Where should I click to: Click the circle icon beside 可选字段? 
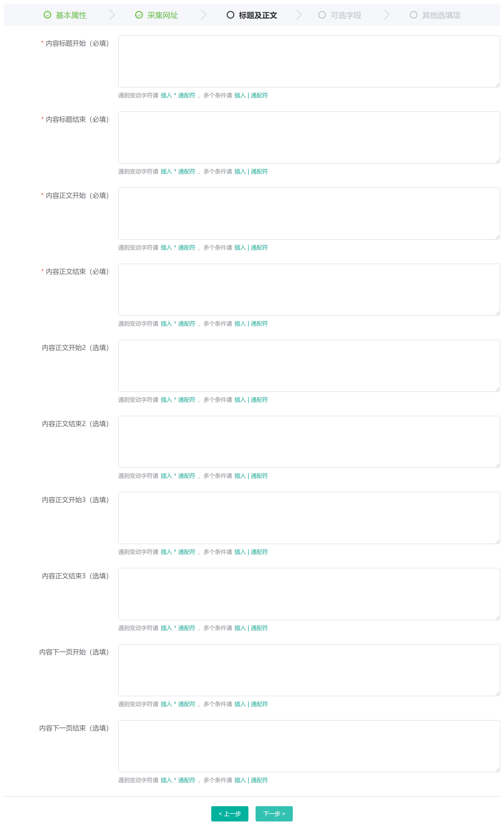(x=322, y=15)
